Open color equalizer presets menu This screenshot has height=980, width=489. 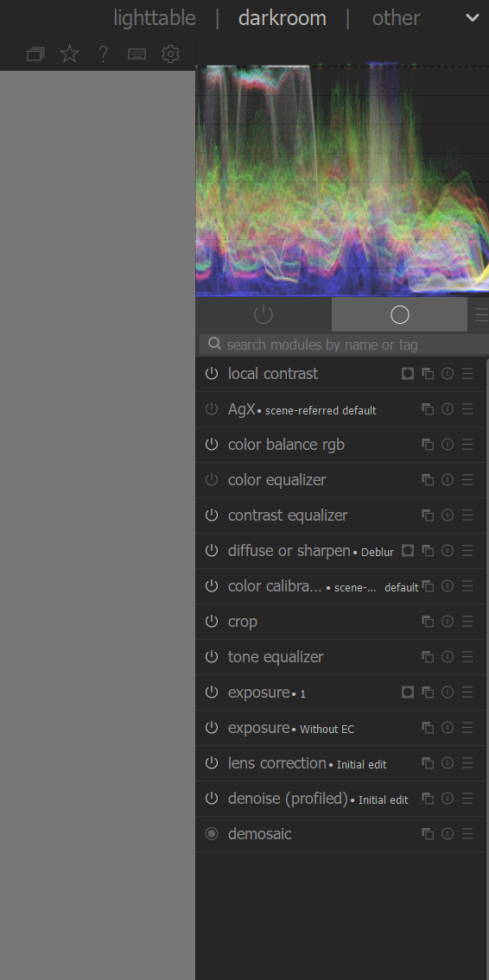(467, 480)
